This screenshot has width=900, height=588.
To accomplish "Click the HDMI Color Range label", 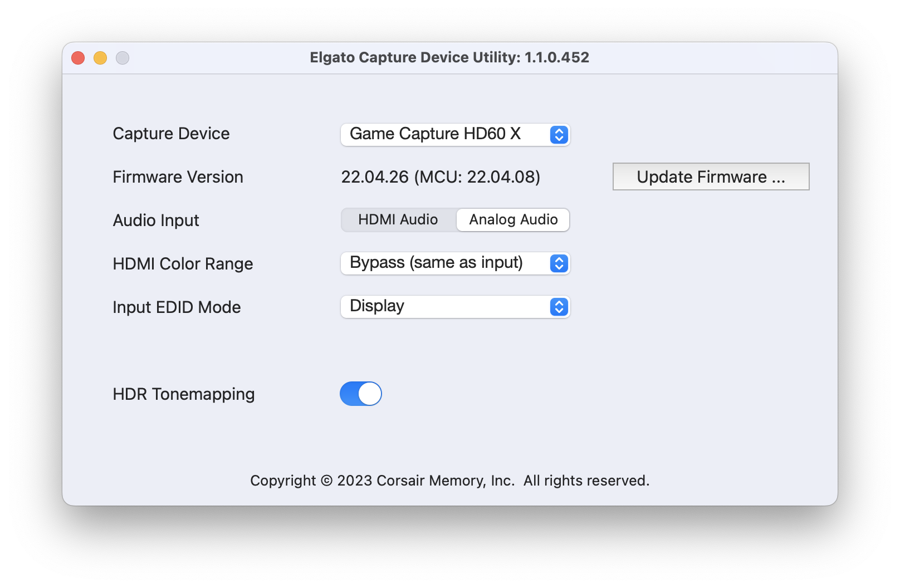I will point(183,264).
